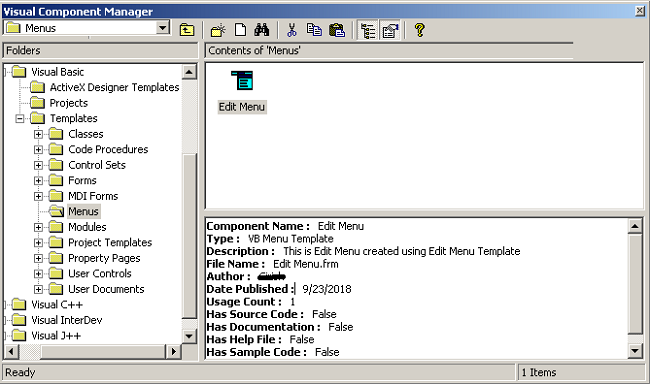Select the Project Templates folder label
The width and height of the screenshot is (650, 384).
(110, 243)
